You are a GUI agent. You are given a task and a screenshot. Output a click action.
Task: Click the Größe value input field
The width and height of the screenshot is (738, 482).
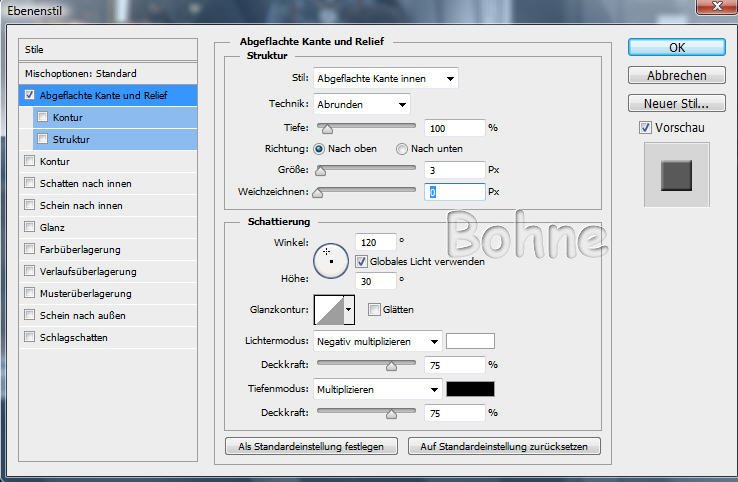pos(454,170)
